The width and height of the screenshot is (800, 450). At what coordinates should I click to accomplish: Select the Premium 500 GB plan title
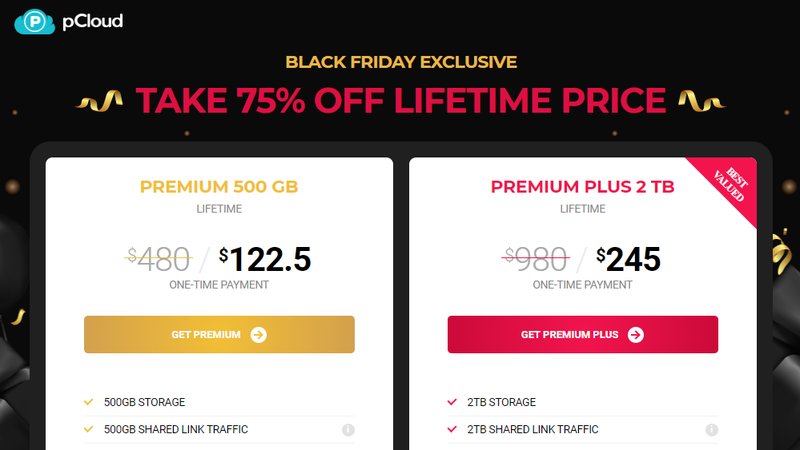(219, 187)
